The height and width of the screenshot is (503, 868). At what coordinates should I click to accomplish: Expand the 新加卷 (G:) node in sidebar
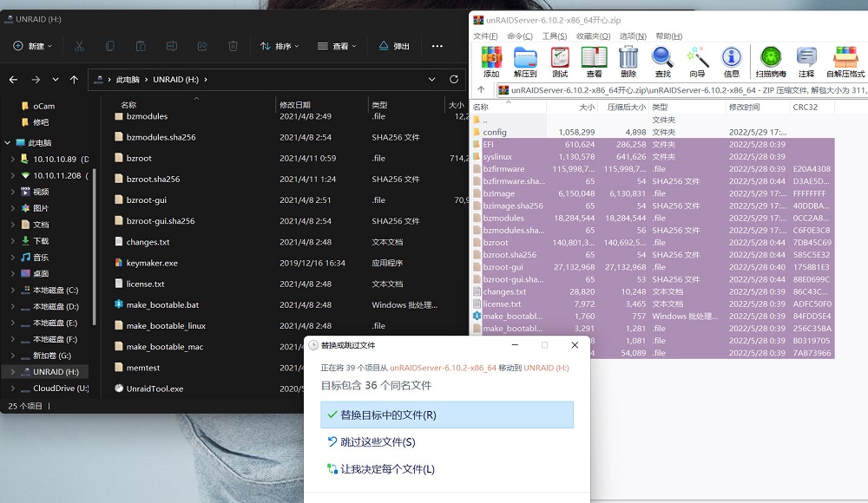[13, 356]
